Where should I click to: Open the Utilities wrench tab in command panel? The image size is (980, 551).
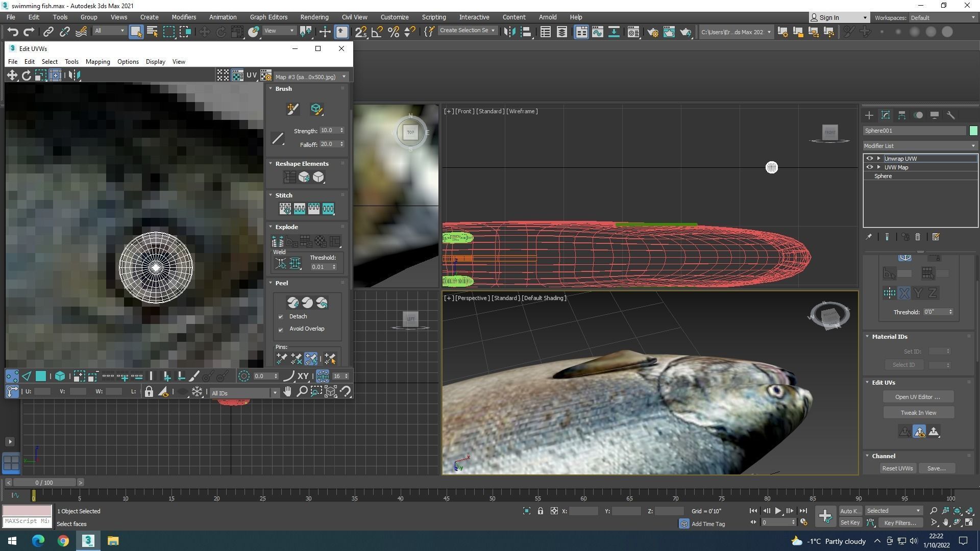coord(951,115)
